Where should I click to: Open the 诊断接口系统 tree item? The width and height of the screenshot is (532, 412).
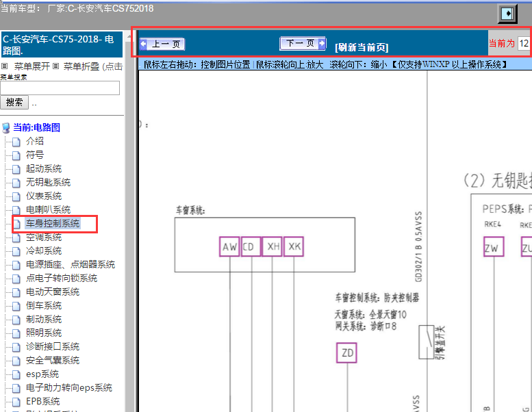click(53, 346)
